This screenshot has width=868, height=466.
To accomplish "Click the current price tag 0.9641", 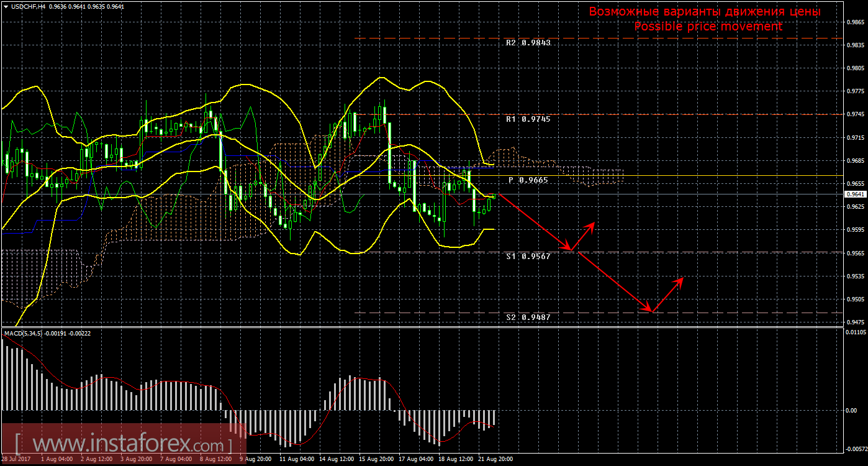I will click(855, 194).
